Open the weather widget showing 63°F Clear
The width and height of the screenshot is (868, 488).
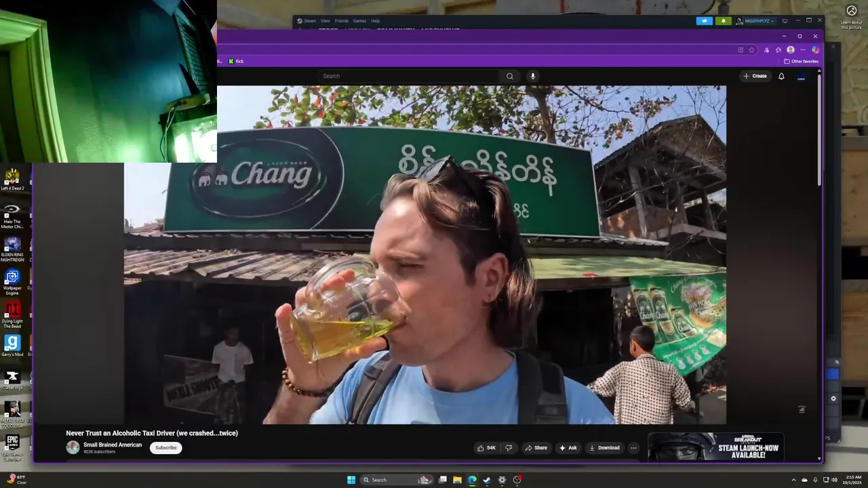pyautogui.click(x=16, y=479)
